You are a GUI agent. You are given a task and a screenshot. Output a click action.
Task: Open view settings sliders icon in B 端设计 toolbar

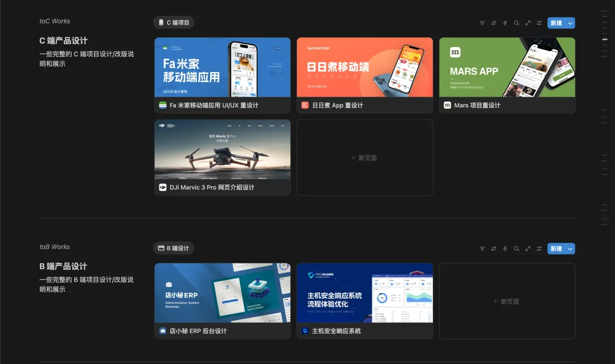tap(539, 249)
